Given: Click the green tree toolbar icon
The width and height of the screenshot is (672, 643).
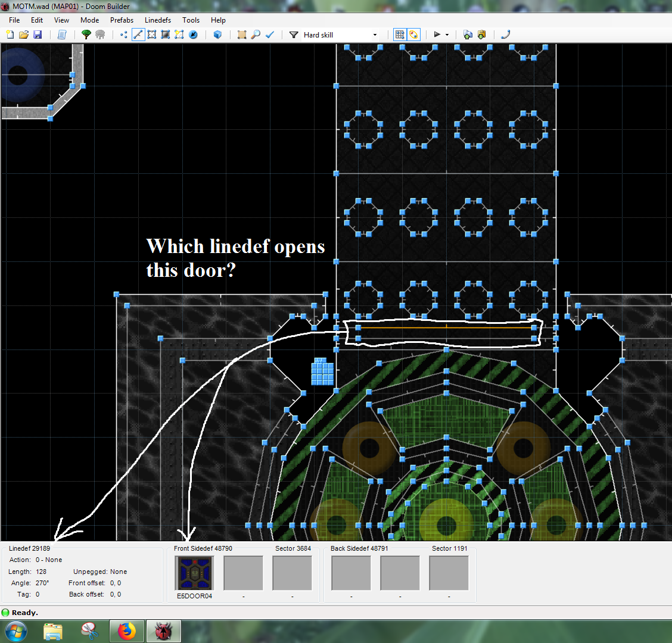Looking at the screenshot, I should [86, 35].
